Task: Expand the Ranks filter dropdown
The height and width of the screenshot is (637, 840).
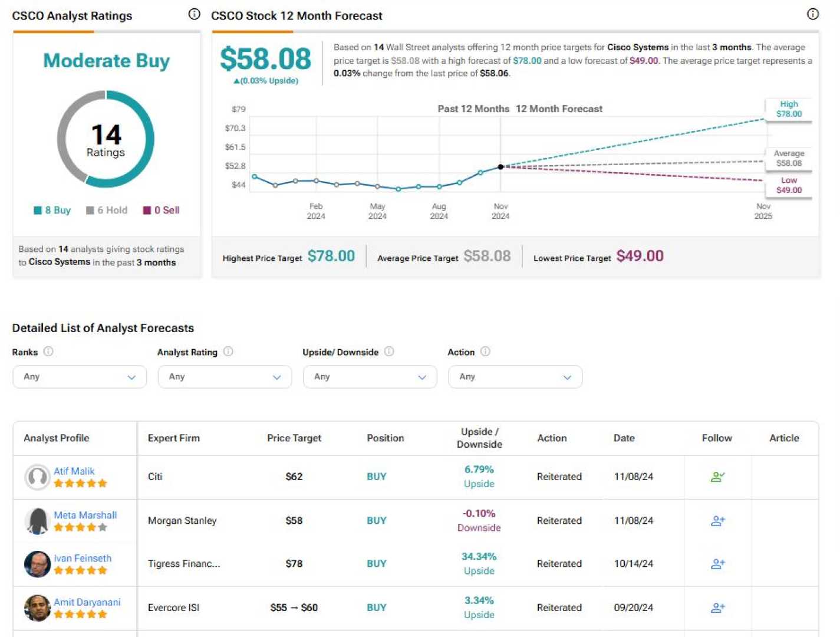Action: (x=80, y=377)
